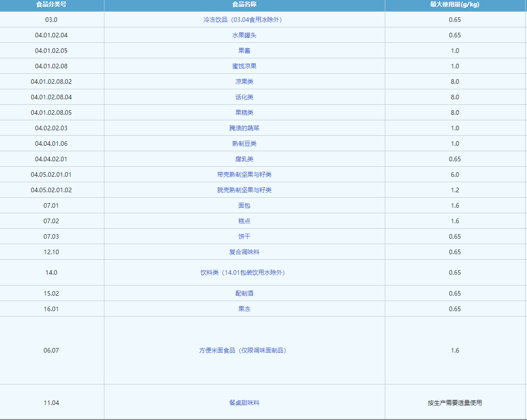
Task: Click the 复合调味料 link
Action: [244, 252]
